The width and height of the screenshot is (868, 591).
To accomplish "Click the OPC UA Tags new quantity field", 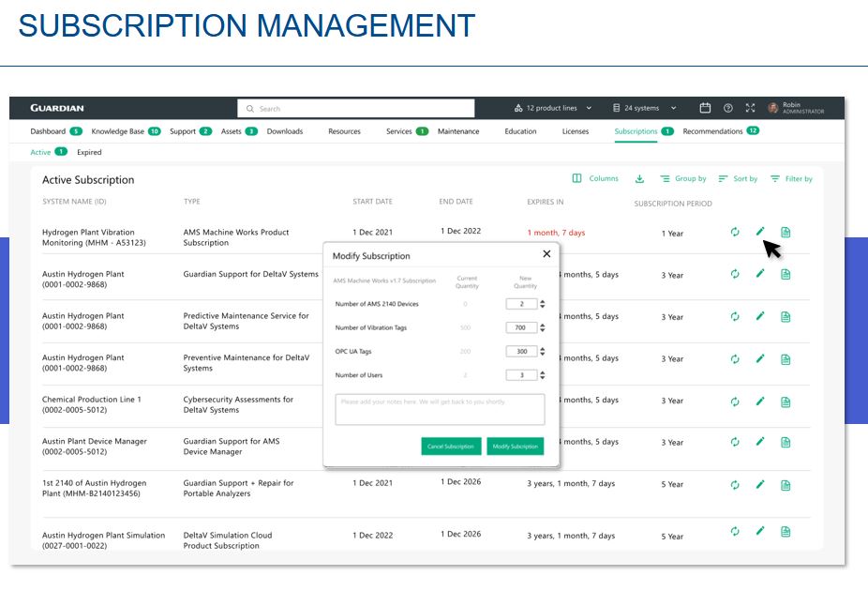I will tap(521, 351).
